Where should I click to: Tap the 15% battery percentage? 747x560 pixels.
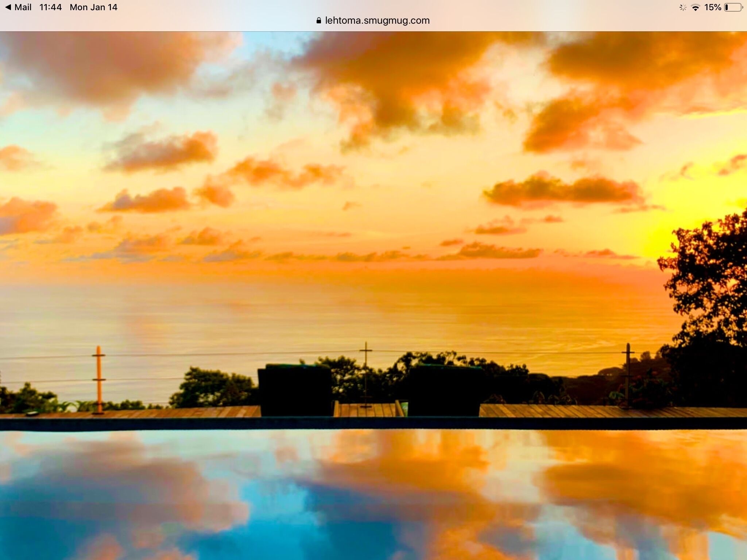[712, 8]
